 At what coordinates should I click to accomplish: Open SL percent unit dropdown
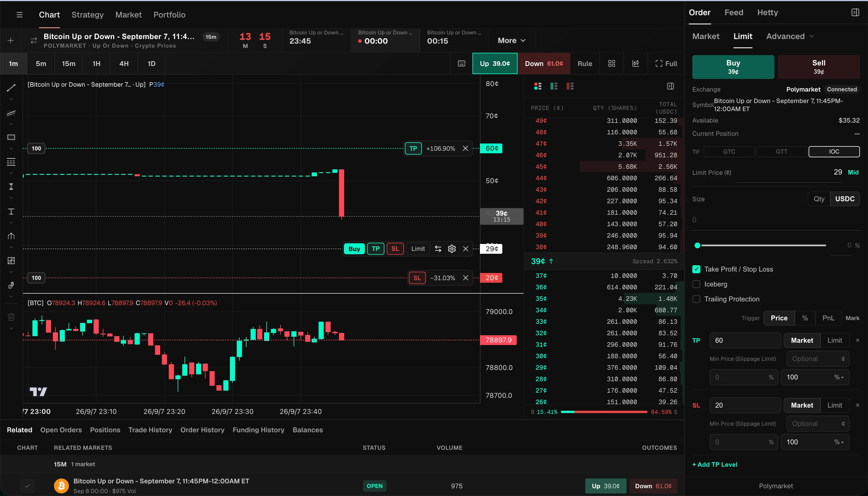point(839,442)
